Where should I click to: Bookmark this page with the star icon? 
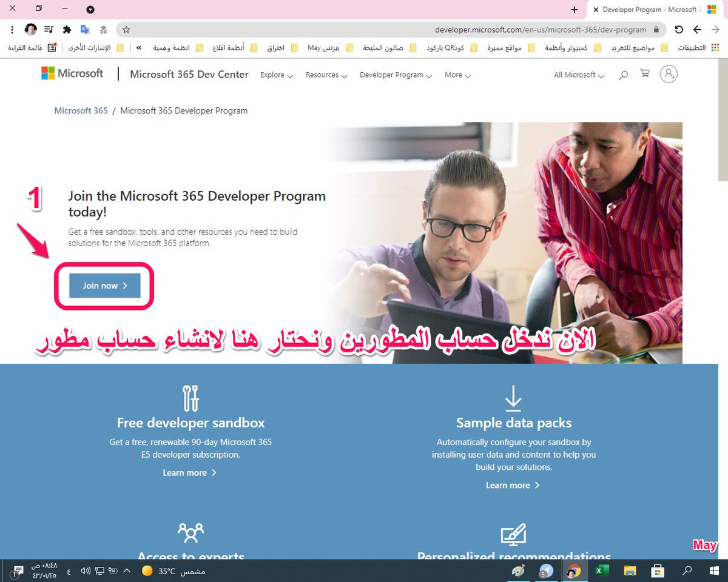coord(126,29)
